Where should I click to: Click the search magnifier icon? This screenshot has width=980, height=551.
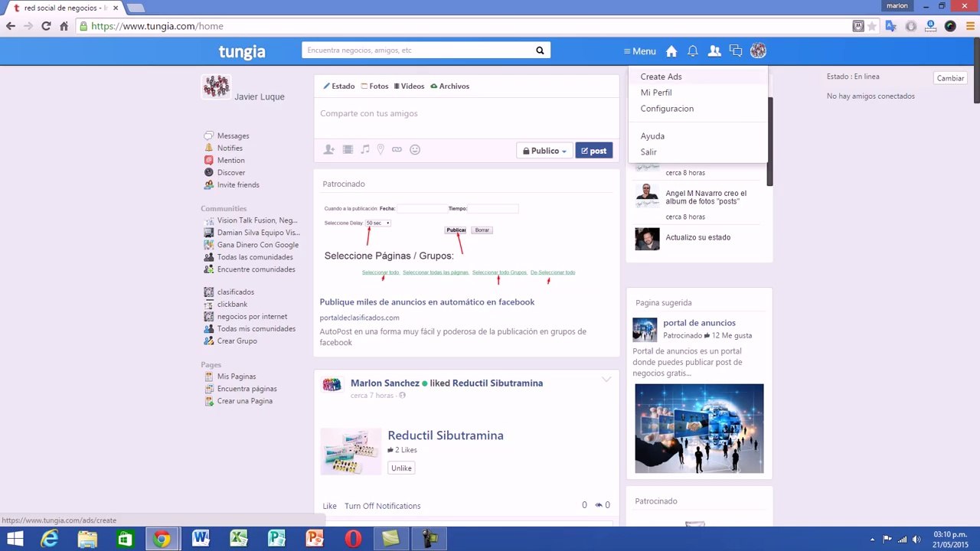[x=540, y=51]
